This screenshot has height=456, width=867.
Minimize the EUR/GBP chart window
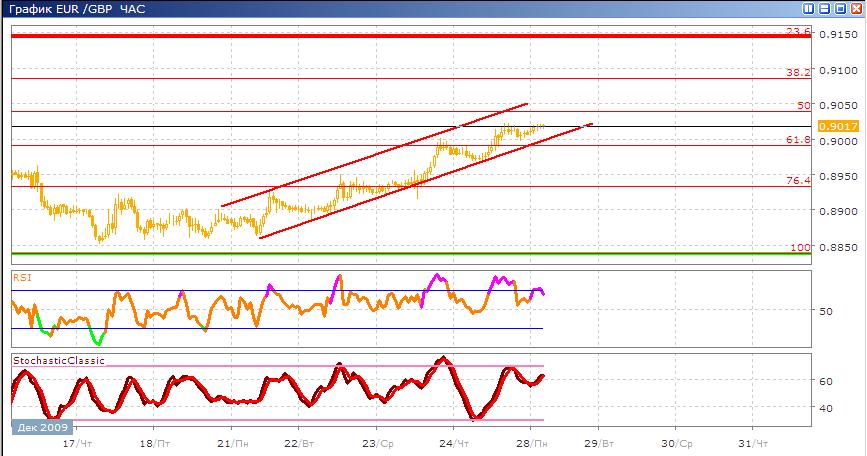(823, 8)
